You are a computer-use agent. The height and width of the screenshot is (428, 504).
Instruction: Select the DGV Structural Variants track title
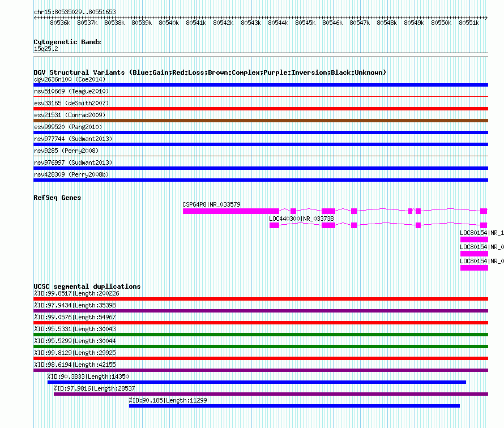[x=210, y=72]
